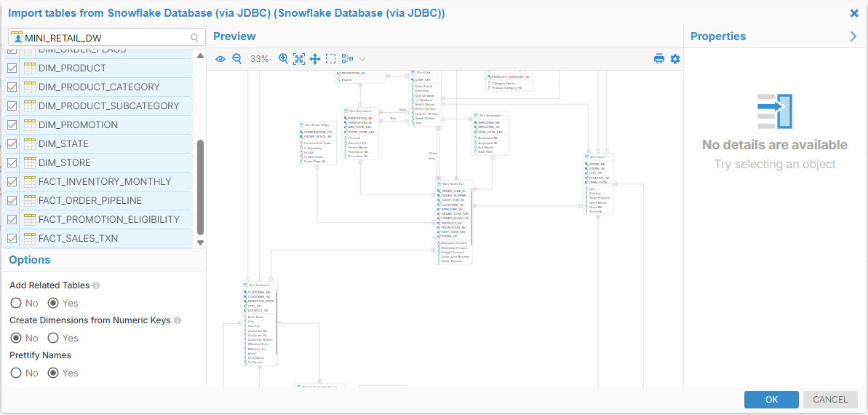Fit diagram to screen

[299, 59]
